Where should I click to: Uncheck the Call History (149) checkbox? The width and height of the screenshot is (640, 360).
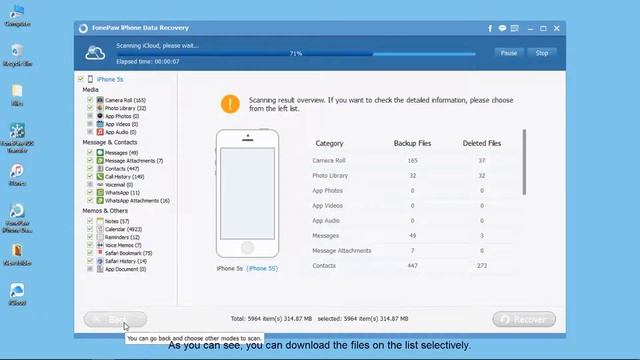click(90, 176)
